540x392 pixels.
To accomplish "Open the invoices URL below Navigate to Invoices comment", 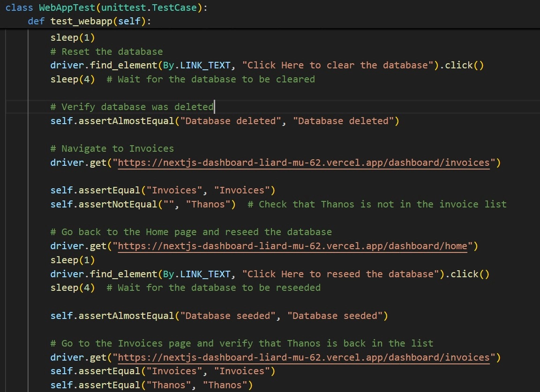I will click(304, 163).
